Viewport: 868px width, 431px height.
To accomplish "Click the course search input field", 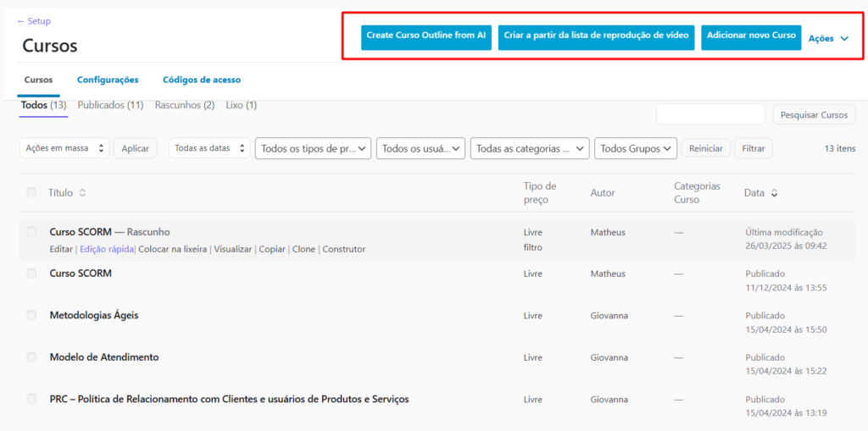I will (709, 114).
